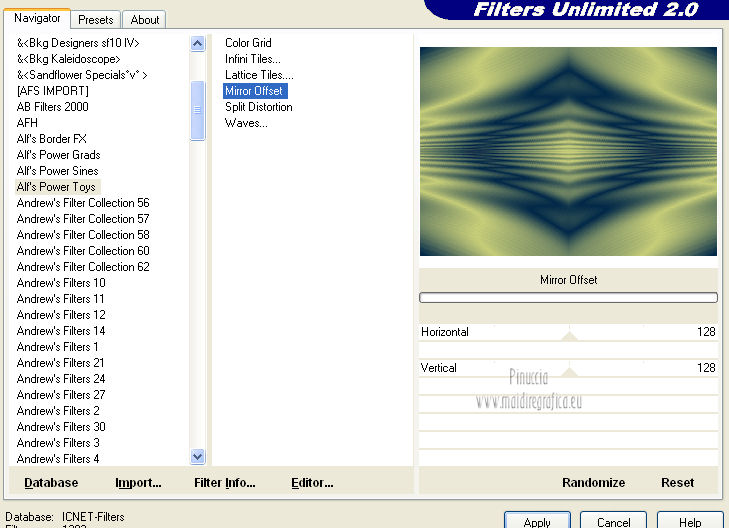Click the filter preview image
Viewport: 729px width, 528px height.
[568, 152]
